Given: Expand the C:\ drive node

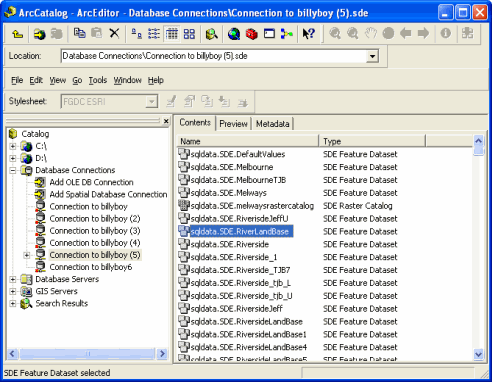Looking at the screenshot, I should [13, 146].
